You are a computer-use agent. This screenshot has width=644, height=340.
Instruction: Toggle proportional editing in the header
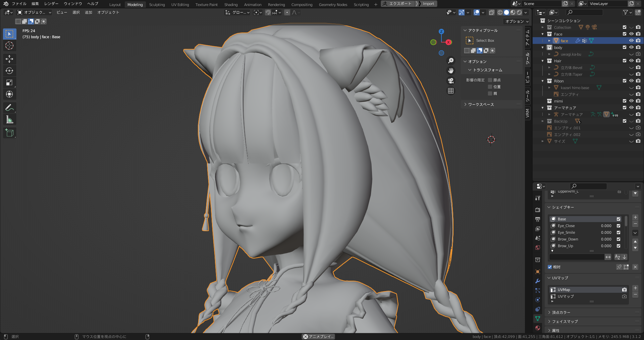click(287, 12)
